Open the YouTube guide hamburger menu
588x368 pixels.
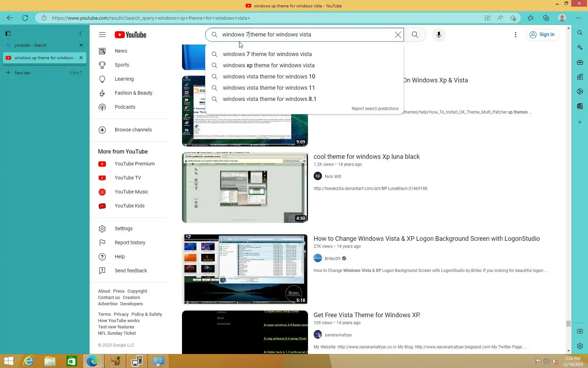click(x=102, y=35)
